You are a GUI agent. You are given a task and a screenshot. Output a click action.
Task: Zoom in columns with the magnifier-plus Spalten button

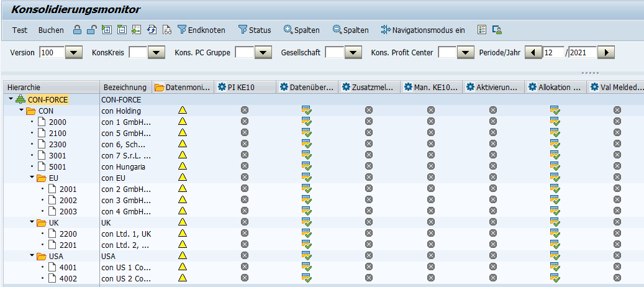point(302,30)
